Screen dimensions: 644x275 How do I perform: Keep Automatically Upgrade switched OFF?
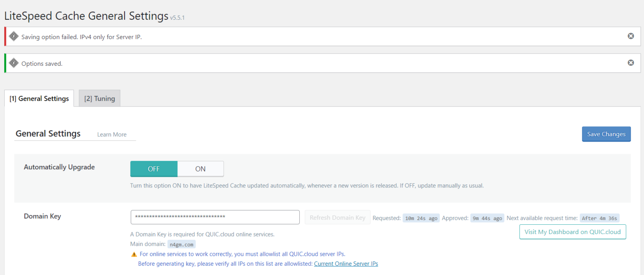click(153, 169)
